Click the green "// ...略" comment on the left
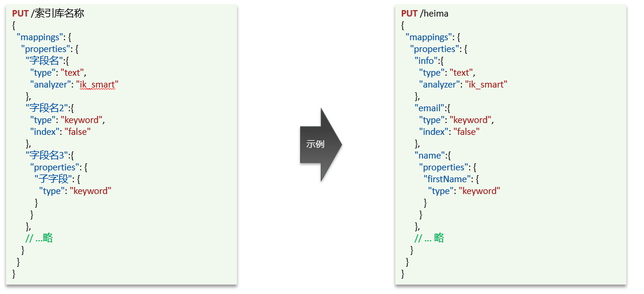644x294 pixels. [x=39, y=238]
